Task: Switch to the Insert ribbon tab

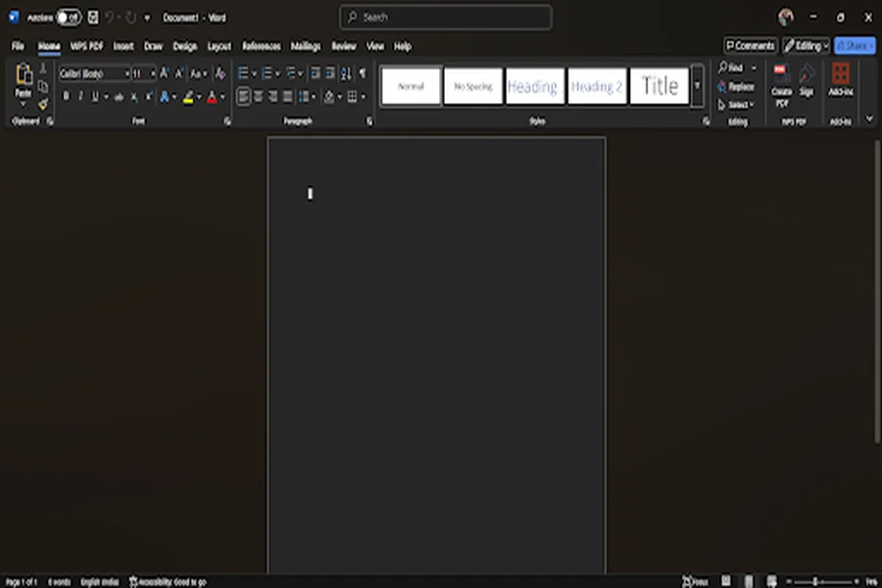Action: 122,46
